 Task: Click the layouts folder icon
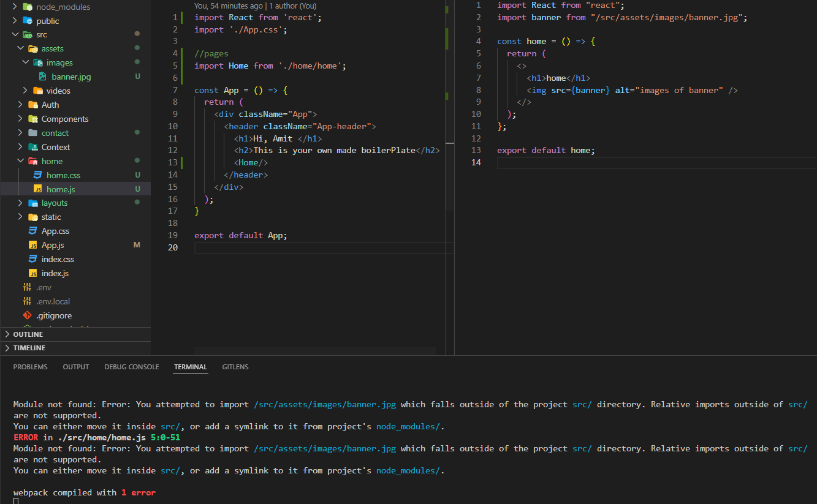pos(32,203)
